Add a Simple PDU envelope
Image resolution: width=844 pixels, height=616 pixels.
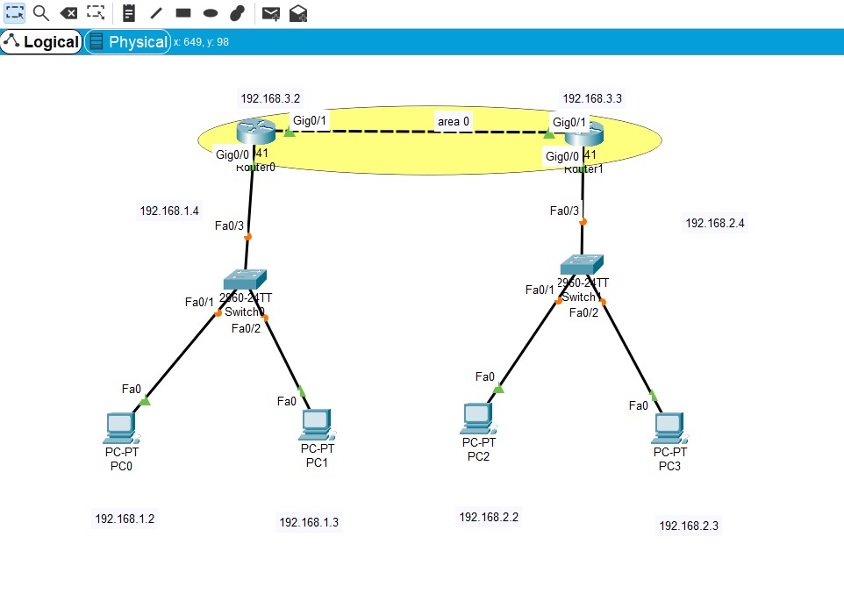(271, 13)
